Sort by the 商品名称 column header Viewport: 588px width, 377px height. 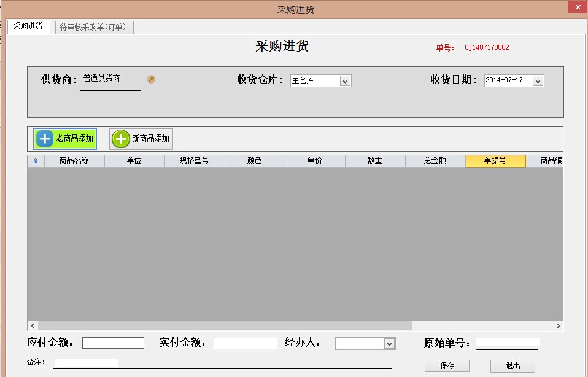[x=74, y=161]
